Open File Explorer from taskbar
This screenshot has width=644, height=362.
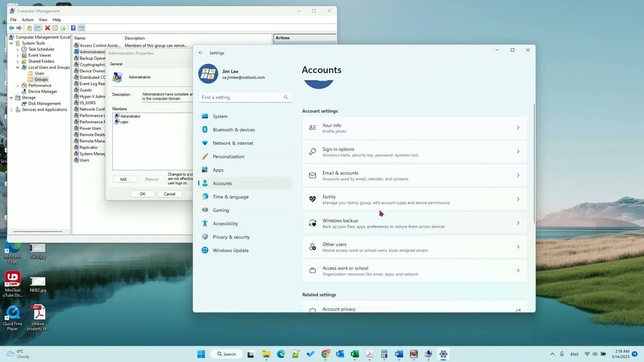tap(266, 354)
